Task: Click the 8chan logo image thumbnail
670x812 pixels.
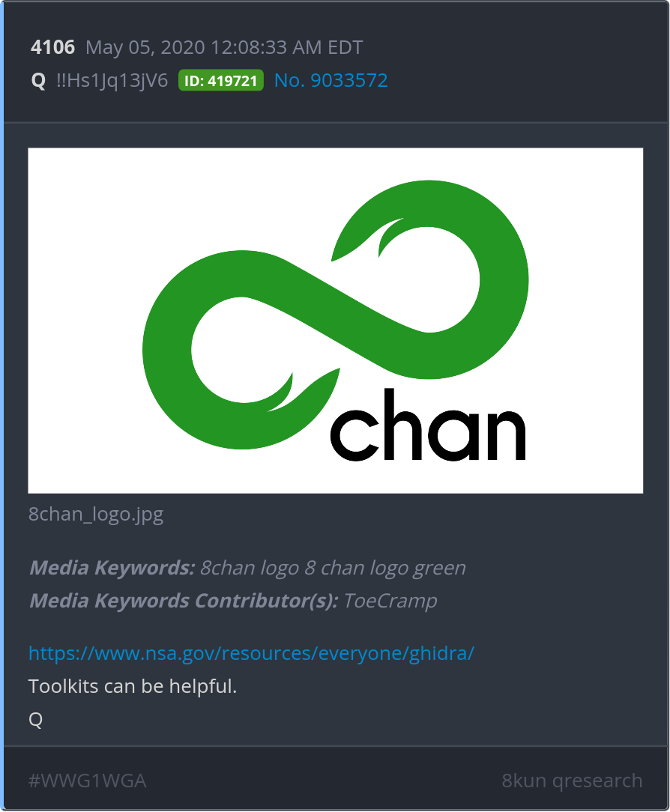Action: point(335,321)
